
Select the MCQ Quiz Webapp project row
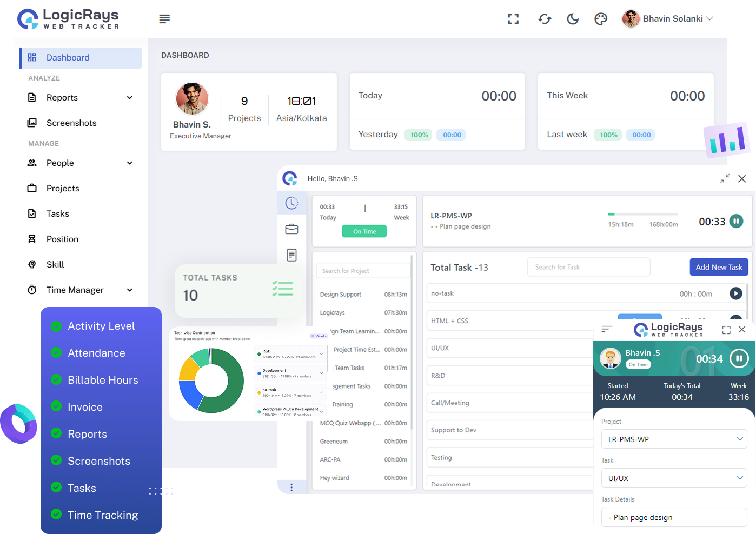[363, 423]
